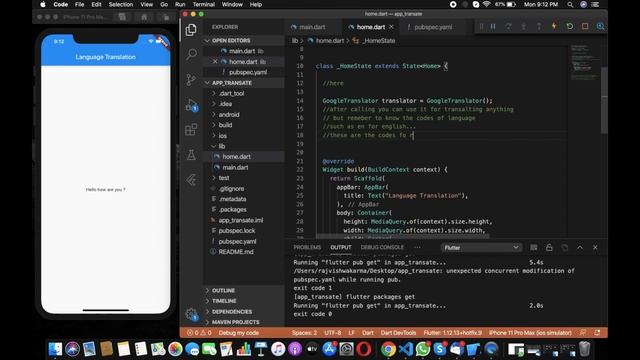The height and width of the screenshot is (360, 640).
Task: Open the Source Control view
Action: click(191, 79)
